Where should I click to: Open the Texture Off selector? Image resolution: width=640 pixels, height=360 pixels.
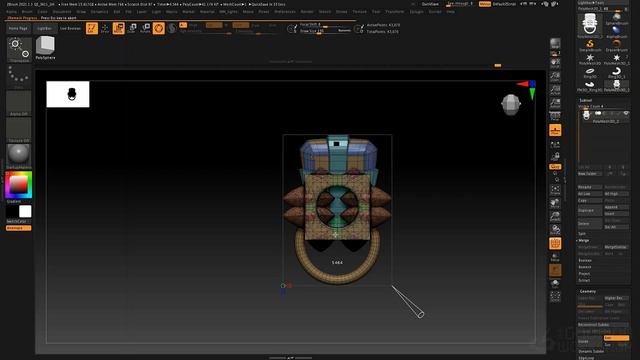(19, 130)
